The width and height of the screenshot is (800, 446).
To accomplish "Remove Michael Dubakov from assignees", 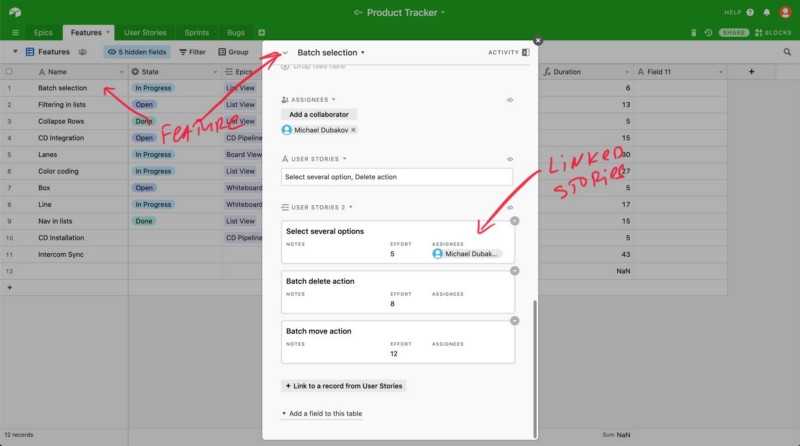I will (353, 130).
